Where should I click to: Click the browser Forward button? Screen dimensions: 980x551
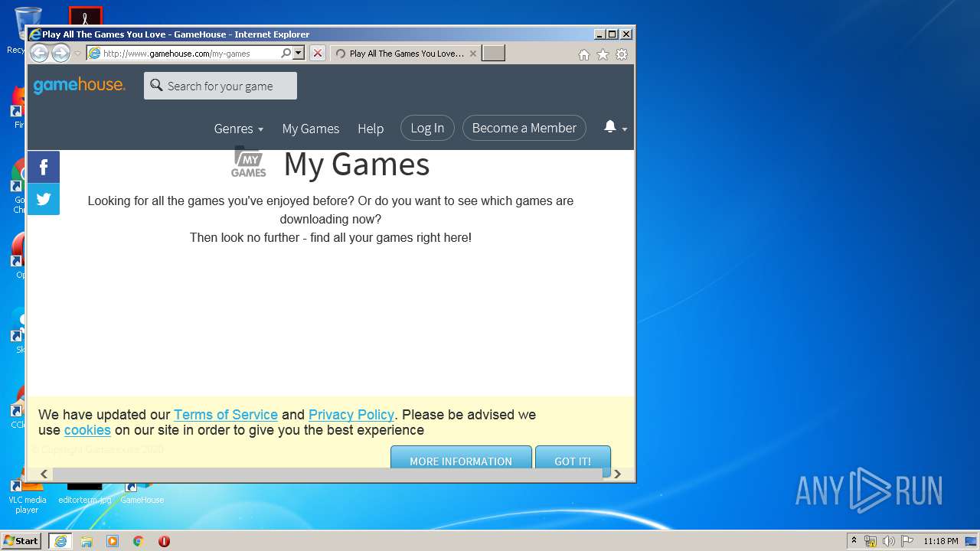(x=60, y=53)
